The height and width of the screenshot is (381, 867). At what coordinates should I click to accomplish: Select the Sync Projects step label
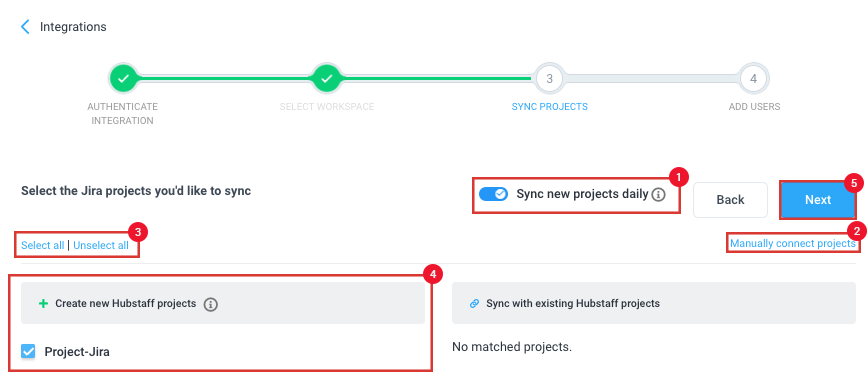point(549,106)
